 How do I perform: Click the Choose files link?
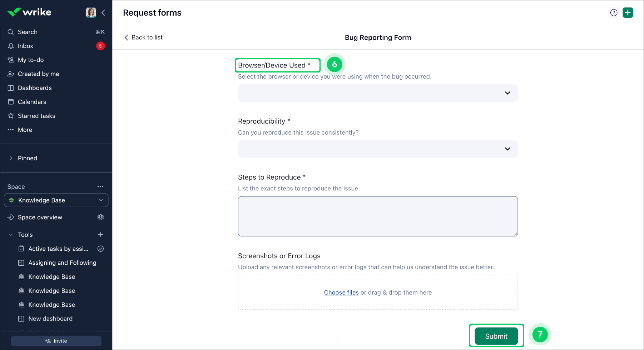[341, 292]
